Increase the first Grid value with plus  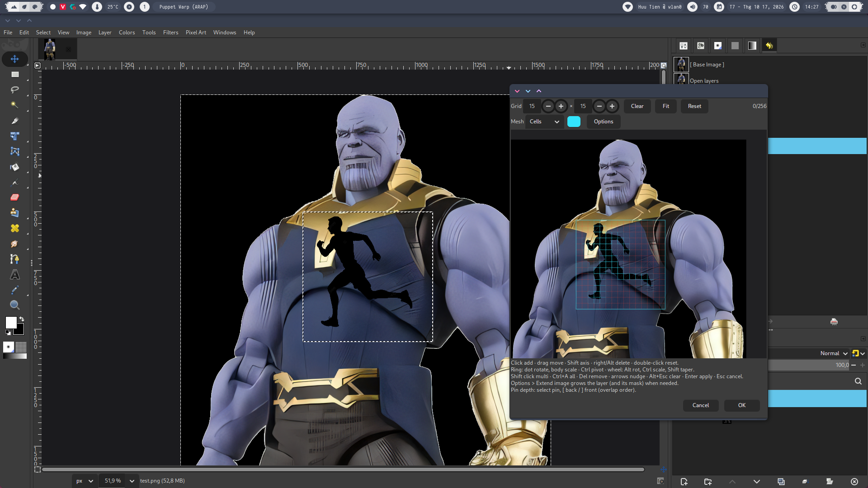click(561, 106)
